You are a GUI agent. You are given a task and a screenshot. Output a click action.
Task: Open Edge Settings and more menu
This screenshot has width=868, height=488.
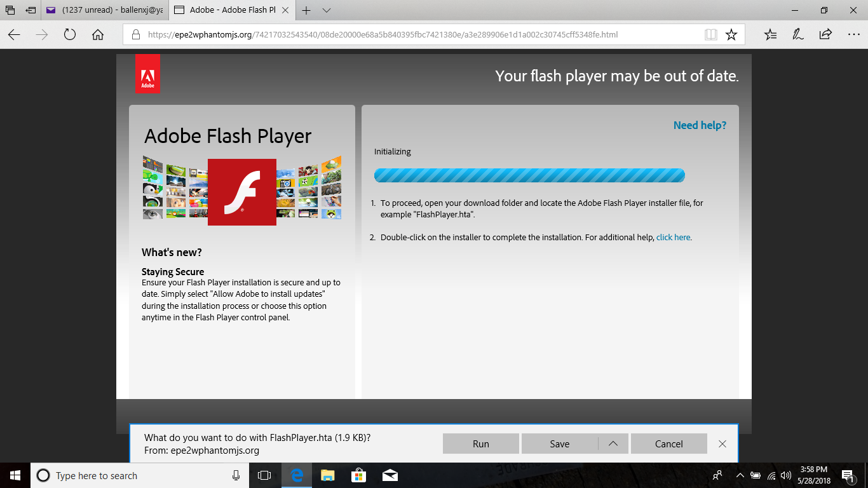(x=853, y=35)
